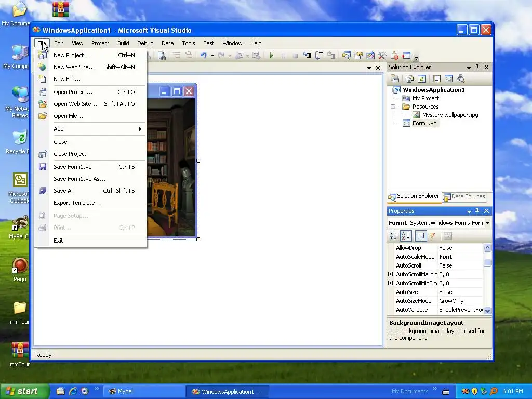Open Properties Window from main toolbar icon
This screenshot has height=399, width=532.
click(x=358, y=55)
